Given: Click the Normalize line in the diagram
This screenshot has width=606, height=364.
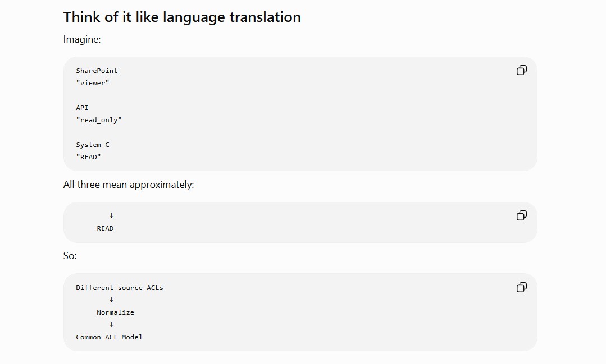Looking at the screenshot, I should tap(116, 312).
